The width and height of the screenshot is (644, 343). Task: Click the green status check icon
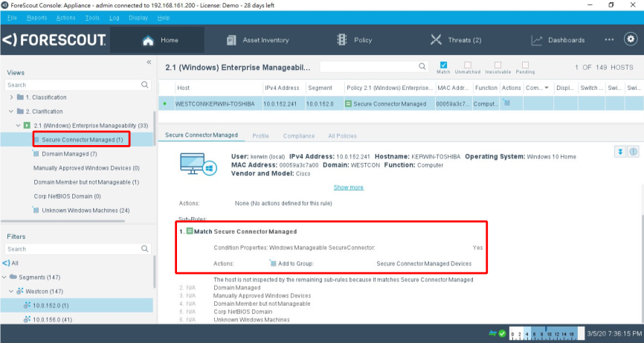coord(502,333)
